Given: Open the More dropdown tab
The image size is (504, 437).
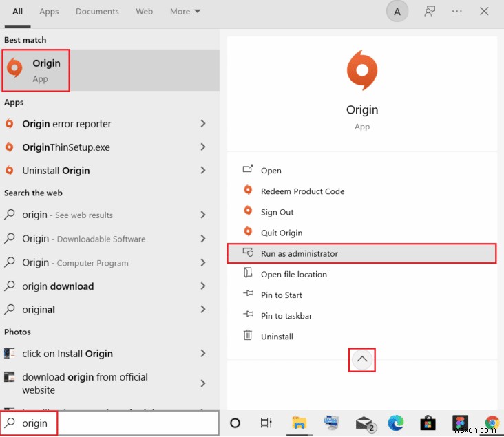Looking at the screenshot, I should coord(185,12).
